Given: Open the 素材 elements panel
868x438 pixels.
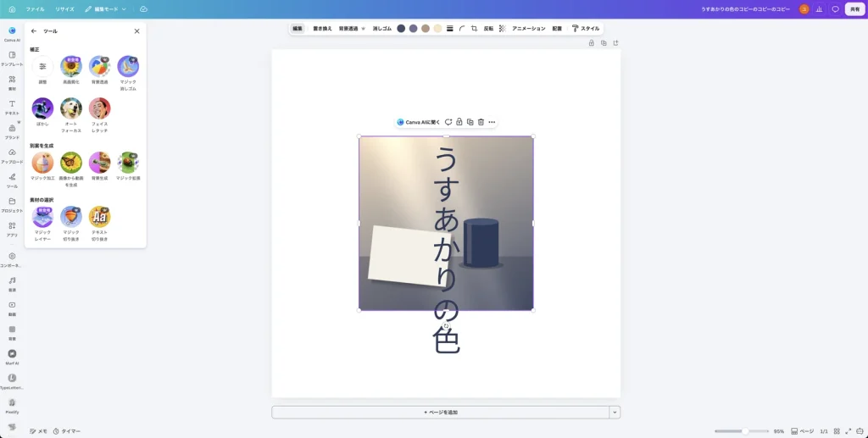Looking at the screenshot, I should (x=12, y=82).
